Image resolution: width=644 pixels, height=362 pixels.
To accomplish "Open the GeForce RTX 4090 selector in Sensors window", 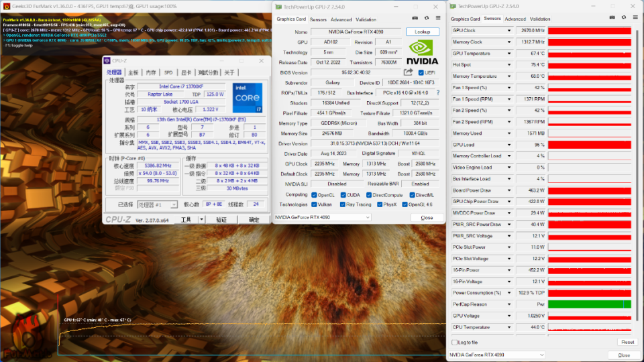I will coord(496,355).
